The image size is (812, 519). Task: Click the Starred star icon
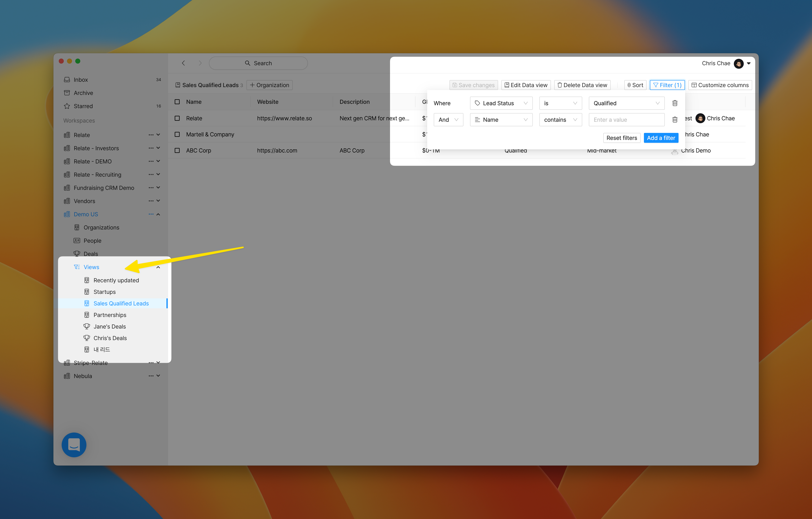click(x=67, y=106)
